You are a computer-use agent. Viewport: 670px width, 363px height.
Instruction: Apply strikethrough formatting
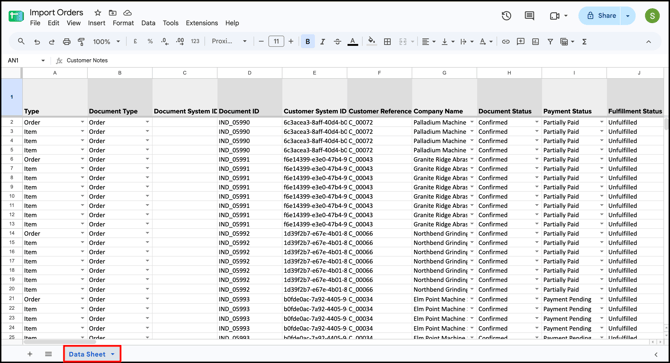pyautogui.click(x=338, y=41)
